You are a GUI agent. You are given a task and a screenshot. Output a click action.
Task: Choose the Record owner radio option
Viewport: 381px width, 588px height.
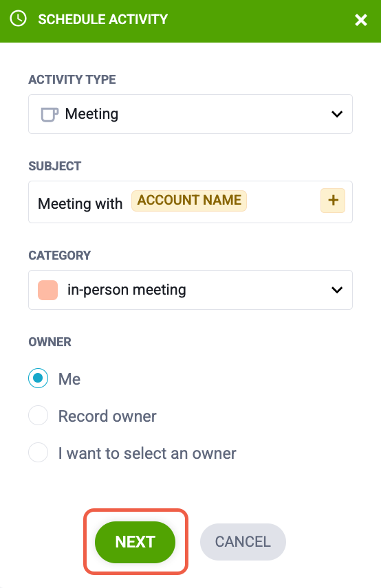click(x=38, y=415)
